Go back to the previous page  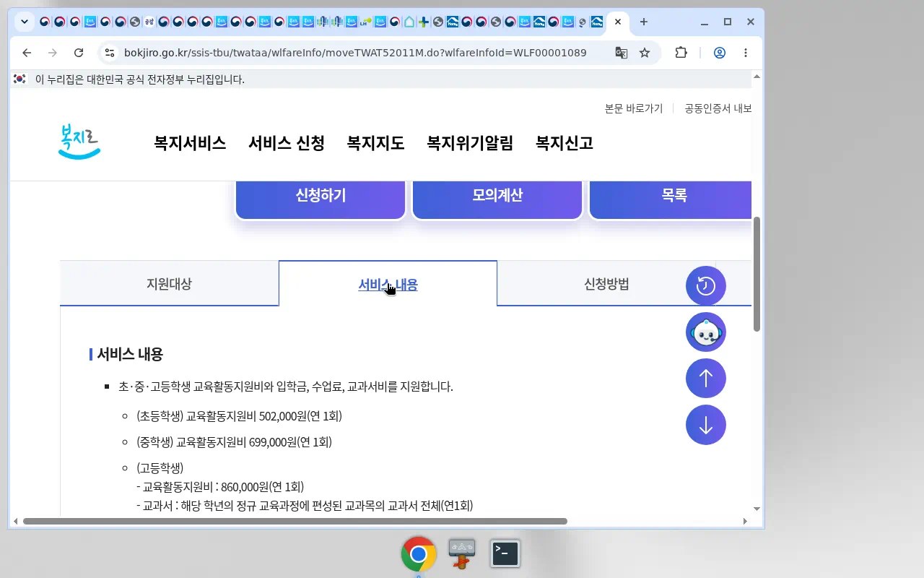pos(27,53)
